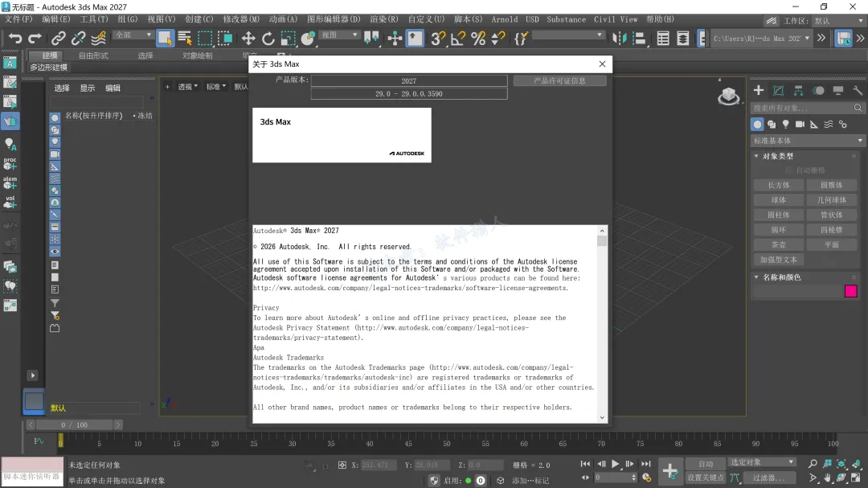This screenshot has height=488, width=868.
Task: Click Play Animation button
Action: pos(615,464)
